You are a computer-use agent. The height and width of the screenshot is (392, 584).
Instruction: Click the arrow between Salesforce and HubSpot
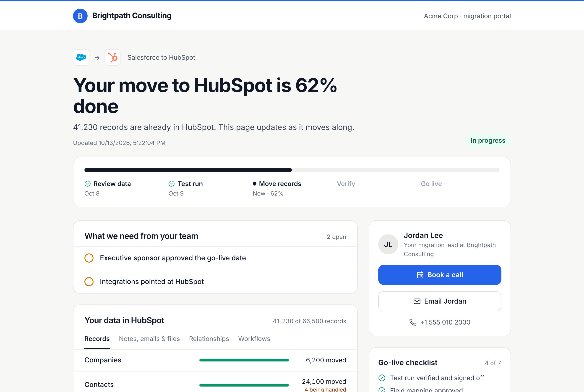coord(97,58)
